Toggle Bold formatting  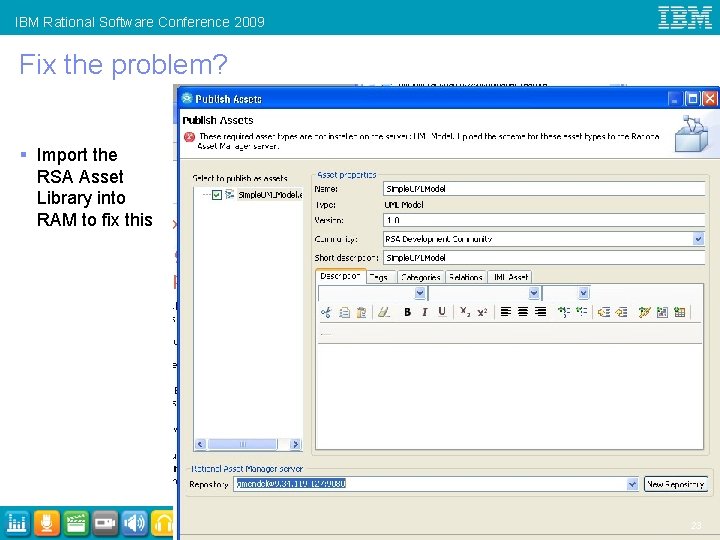(407, 312)
